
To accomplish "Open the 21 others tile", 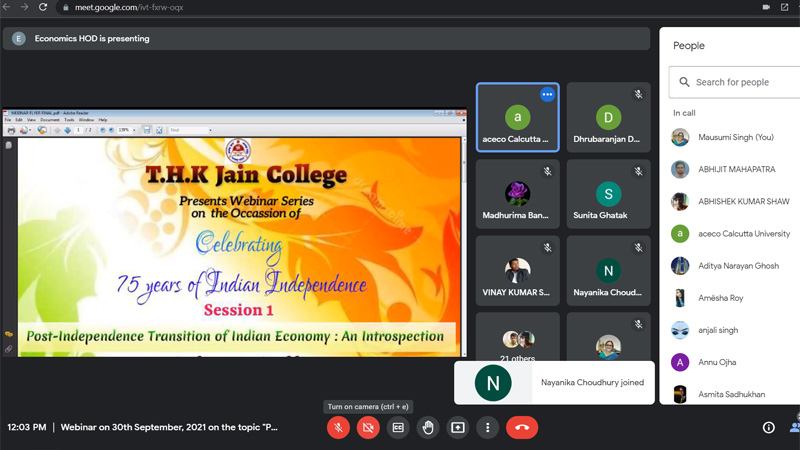I will point(517,338).
